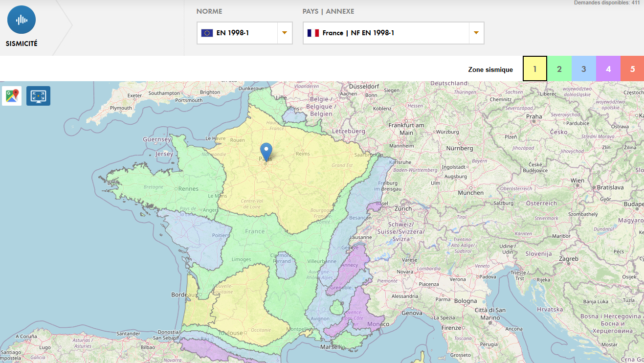Click Zürich on the map
644x363 pixels.
[403, 208]
